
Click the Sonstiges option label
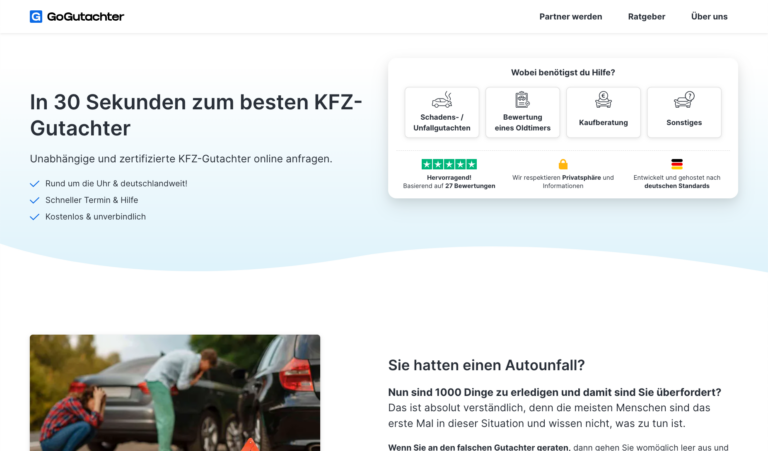[x=684, y=122]
